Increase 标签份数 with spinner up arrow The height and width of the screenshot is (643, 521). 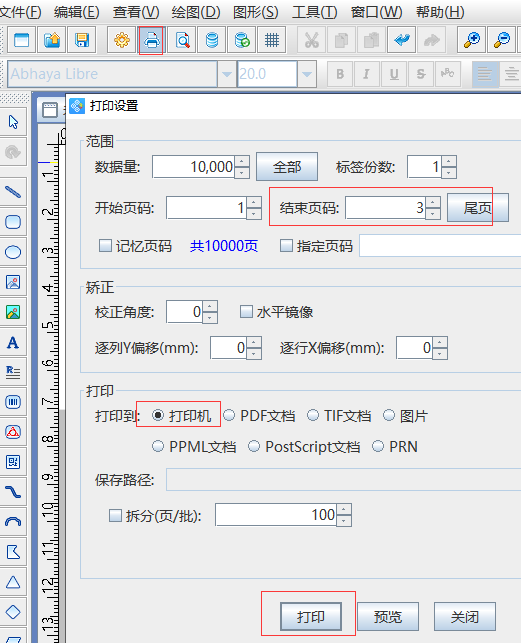point(449,161)
